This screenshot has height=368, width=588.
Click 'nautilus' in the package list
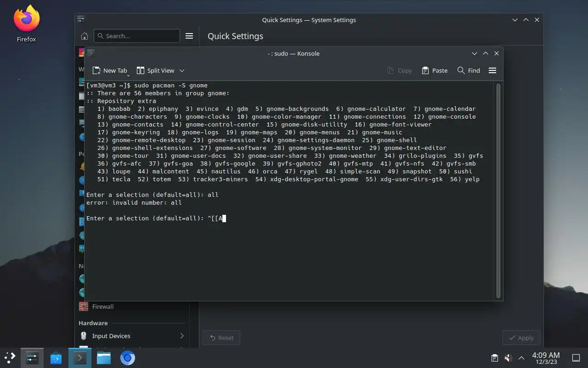tap(226, 171)
